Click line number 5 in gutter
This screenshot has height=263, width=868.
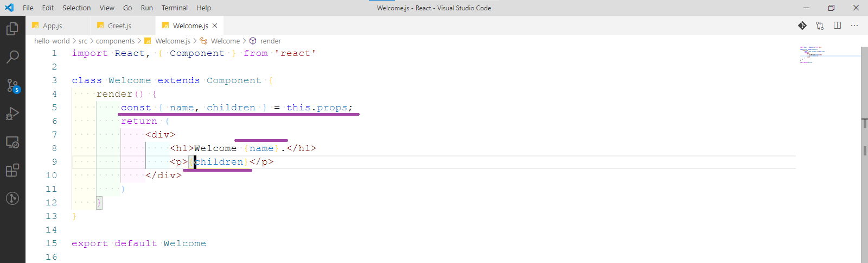pos(54,108)
